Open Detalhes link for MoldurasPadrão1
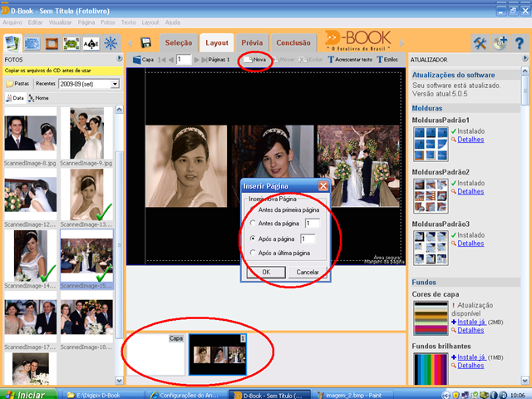 [x=470, y=140]
